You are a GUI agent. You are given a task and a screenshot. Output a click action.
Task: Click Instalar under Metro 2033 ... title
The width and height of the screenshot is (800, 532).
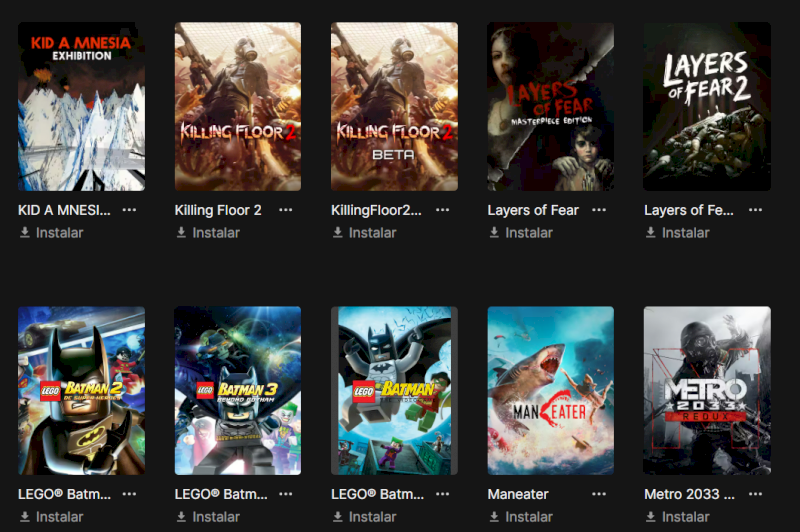(678, 517)
